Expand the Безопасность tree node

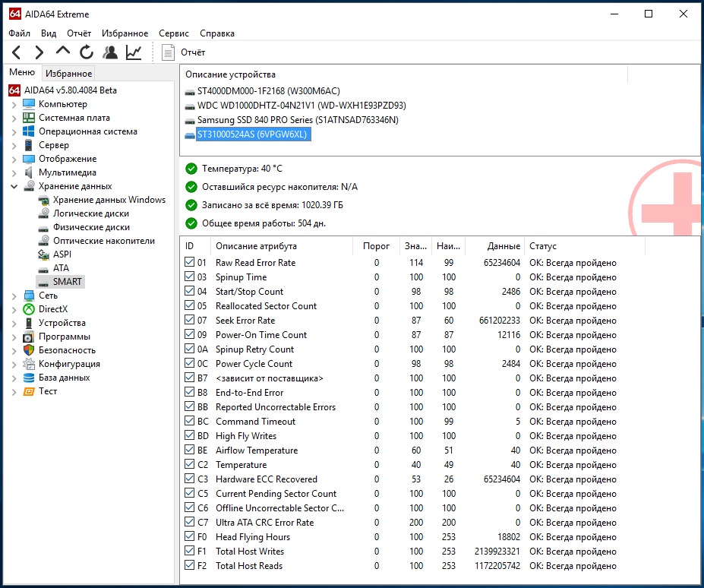point(14,350)
